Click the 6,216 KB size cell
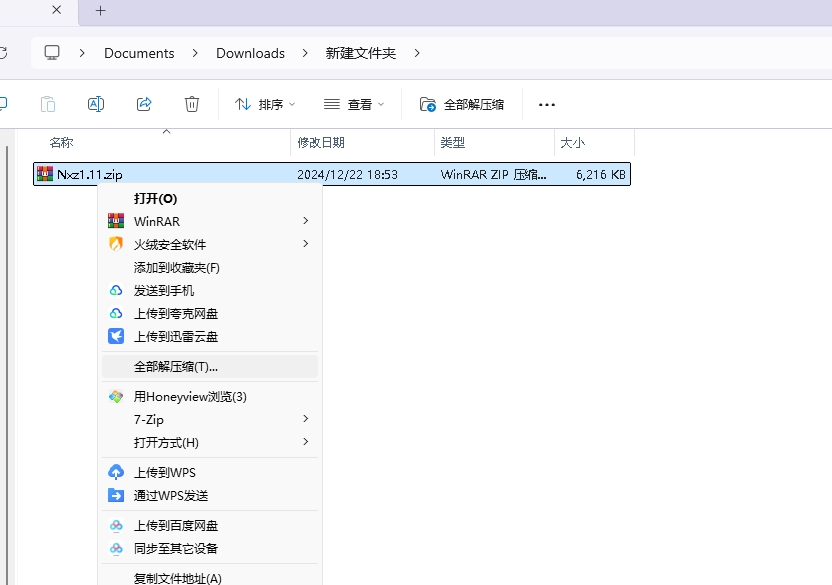 601,175
